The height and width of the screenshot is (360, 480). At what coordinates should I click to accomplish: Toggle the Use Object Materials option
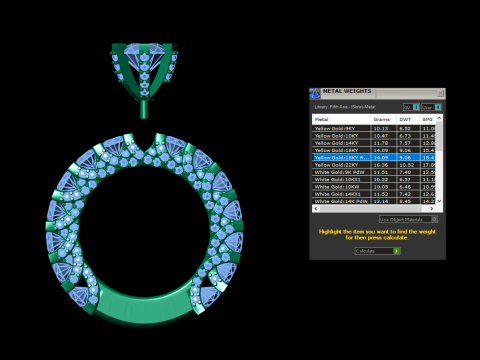pyautogui.click(x=408, y=219)
